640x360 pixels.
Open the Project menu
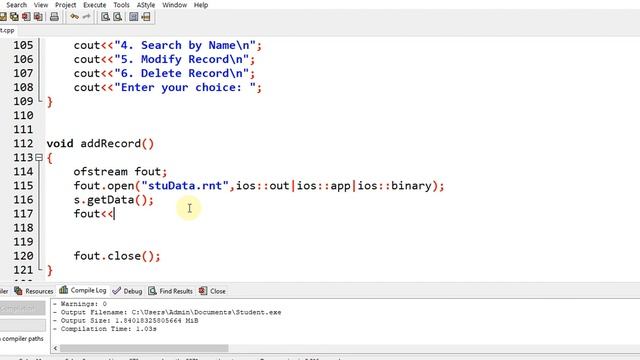click(65, 5)
